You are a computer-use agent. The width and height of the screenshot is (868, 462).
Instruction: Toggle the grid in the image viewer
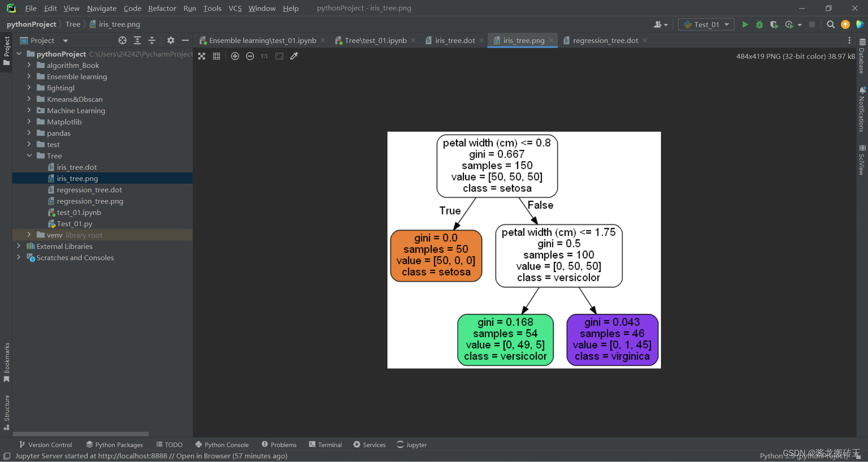[x=217, y=56]
